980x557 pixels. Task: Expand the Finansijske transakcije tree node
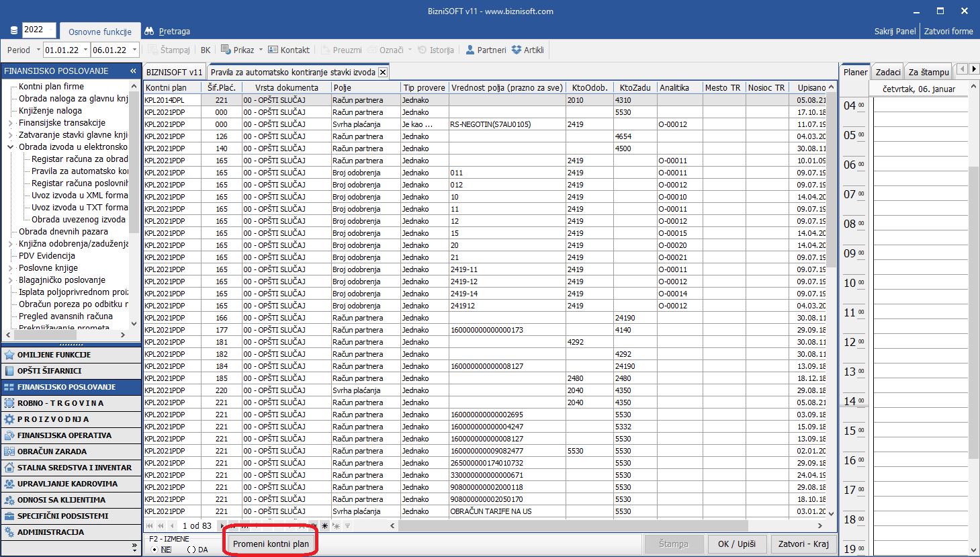click(x=11, y=123)
